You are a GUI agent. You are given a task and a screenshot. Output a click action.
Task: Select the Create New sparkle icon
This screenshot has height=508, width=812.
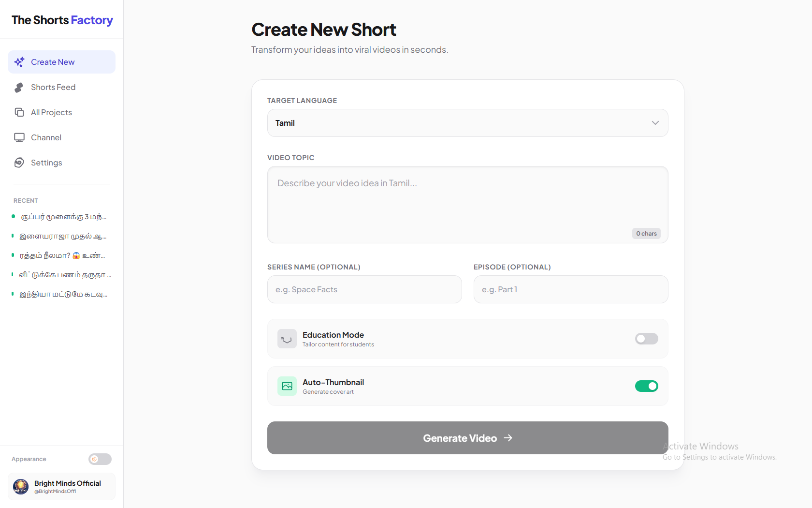(x=19, y=62)
